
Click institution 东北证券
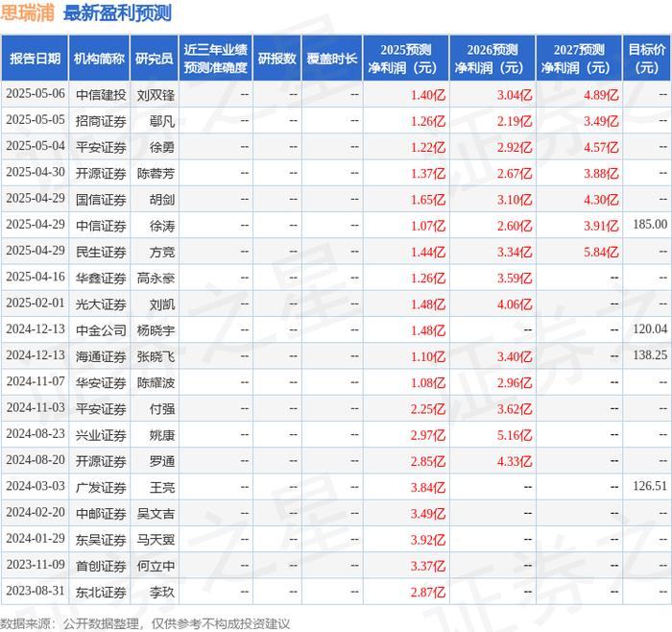(x=101, y=592)
